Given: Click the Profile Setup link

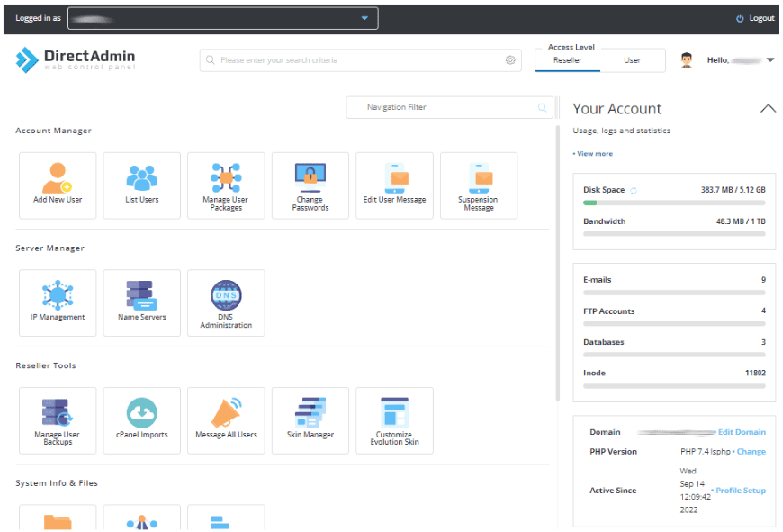Looking at the screenshot, I should click(741, 491).
